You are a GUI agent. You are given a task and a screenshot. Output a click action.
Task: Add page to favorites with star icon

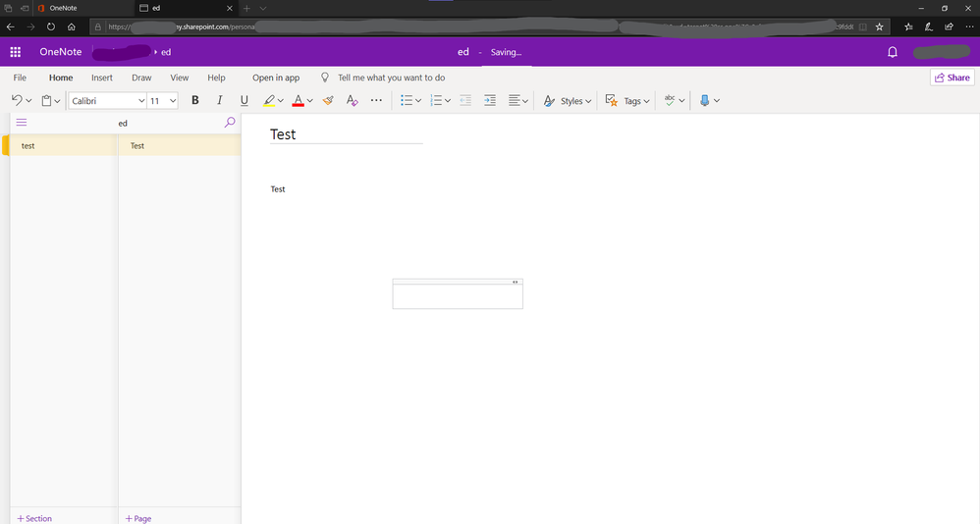point(880,26)
